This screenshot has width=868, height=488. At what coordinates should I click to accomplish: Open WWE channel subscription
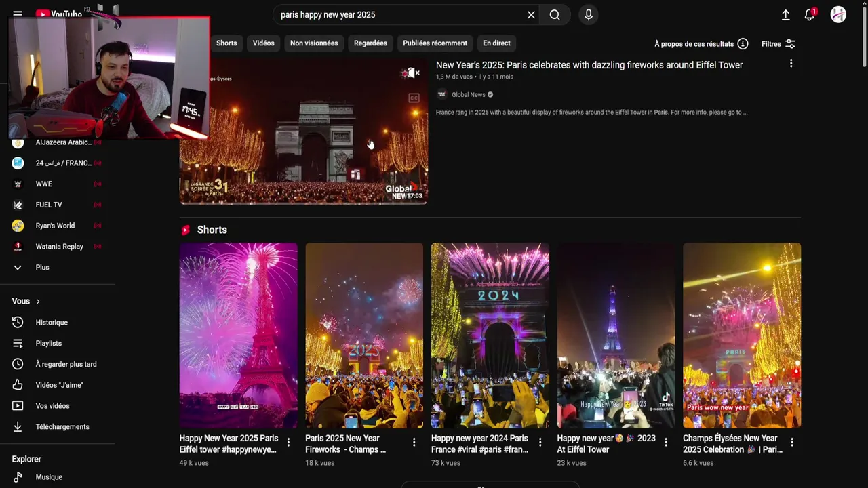58,184
